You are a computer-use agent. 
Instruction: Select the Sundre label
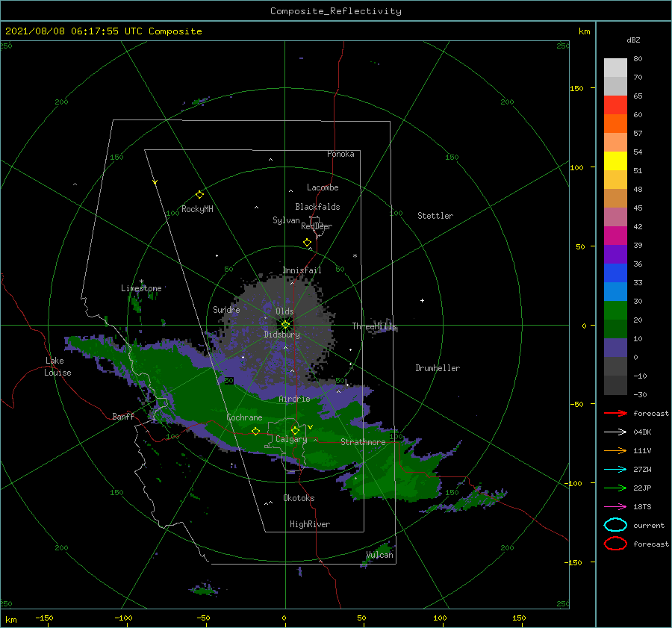(x=226, y=310)
